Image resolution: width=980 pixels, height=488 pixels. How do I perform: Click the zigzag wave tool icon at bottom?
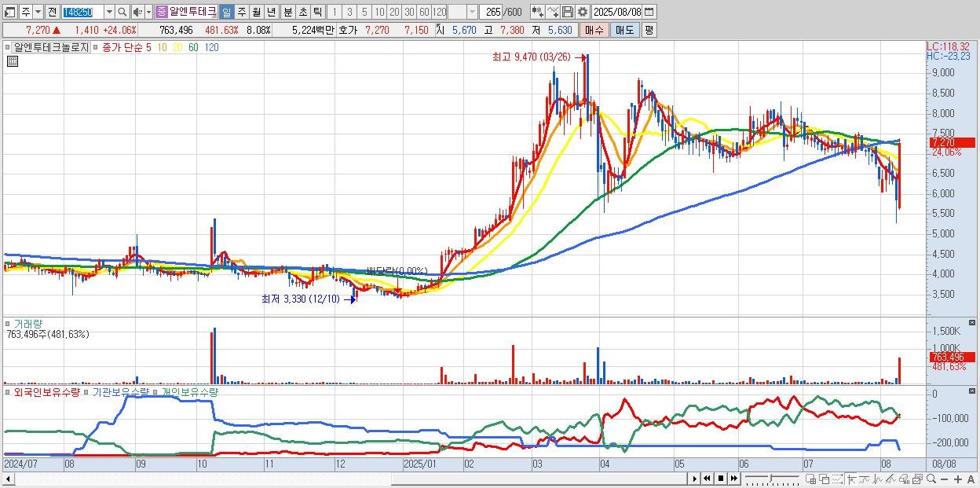point(878,479)
